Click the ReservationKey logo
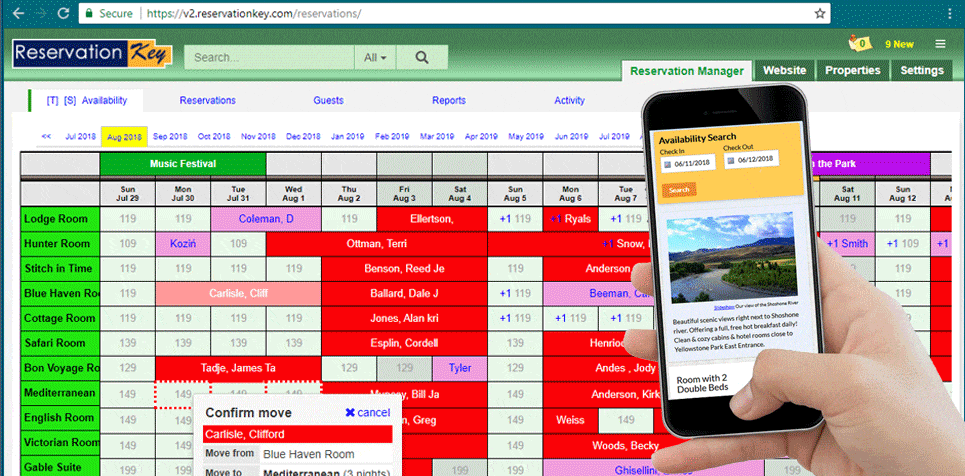This screenshot has height=476, width=965. pos(92,54)
